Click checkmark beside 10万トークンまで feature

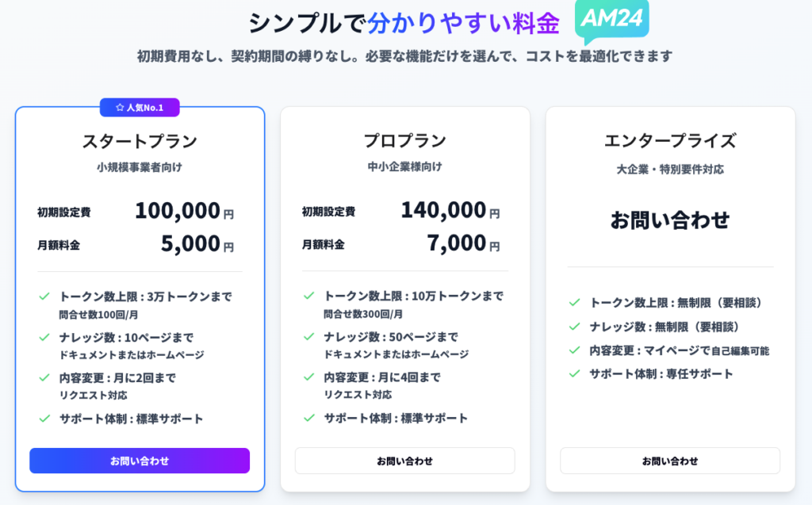tap(309, 296)
